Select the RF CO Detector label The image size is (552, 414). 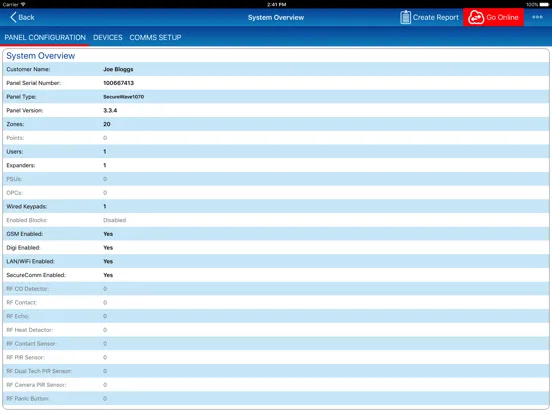(x=27, y=289)
